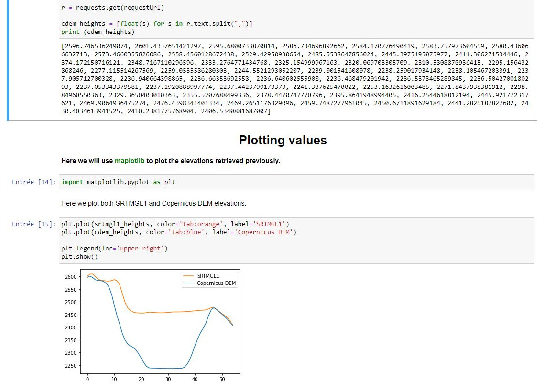Image resolution: width=545 pixels, height=392 pixels.
Task: Click the maplotlib hyperlink in the markdown text
Action: 130,161
